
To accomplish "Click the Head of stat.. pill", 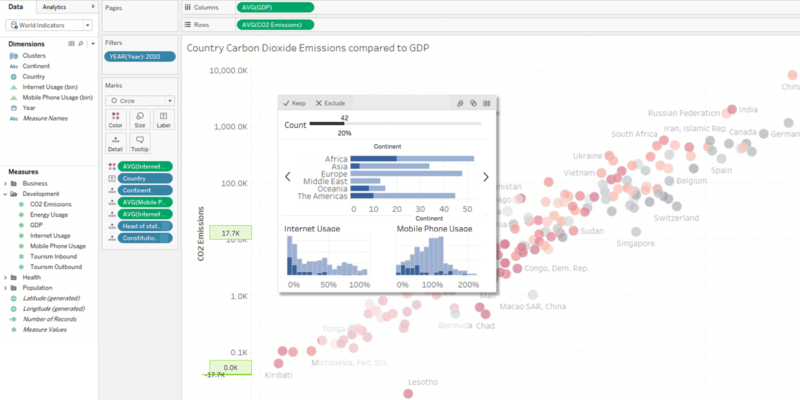I will pyautogui.click(x=145, y=226).
